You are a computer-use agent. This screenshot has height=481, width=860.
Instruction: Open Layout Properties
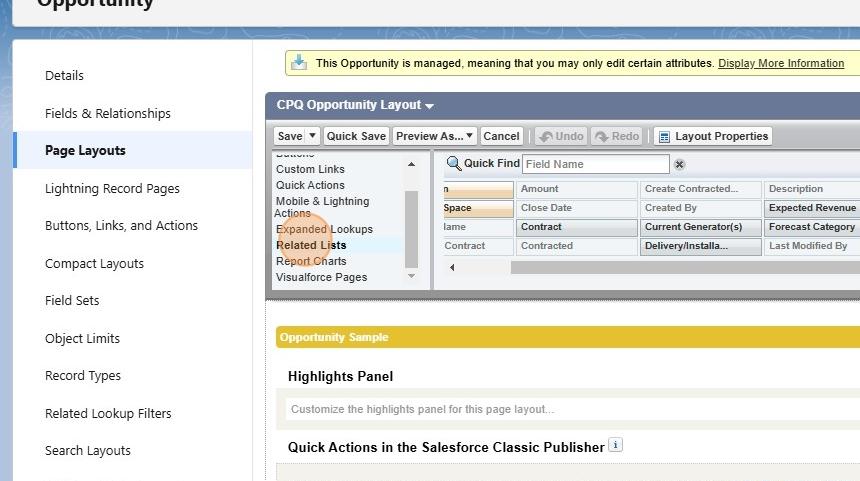click(x=713, y=136)
